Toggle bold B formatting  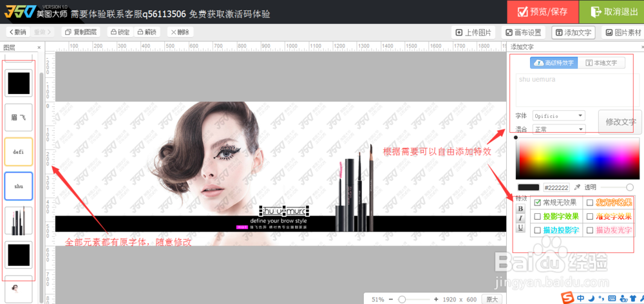point(521,208)
